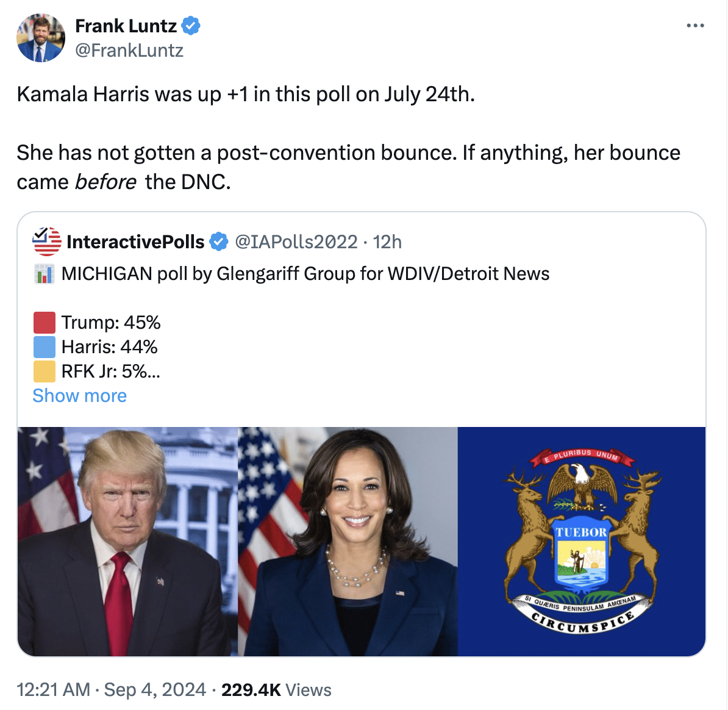Open the Michigan state flag image
The image size is (728, 710).
581,542
